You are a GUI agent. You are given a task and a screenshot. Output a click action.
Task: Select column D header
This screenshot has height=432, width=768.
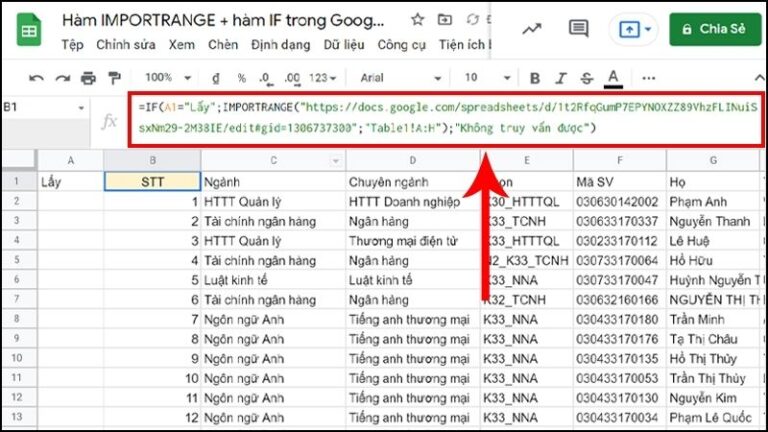coord(413,161)
